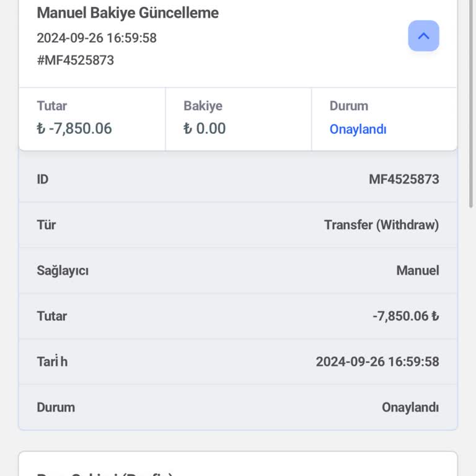
Task: Click the Sağlayıcı row label
Action: (63, 270)
